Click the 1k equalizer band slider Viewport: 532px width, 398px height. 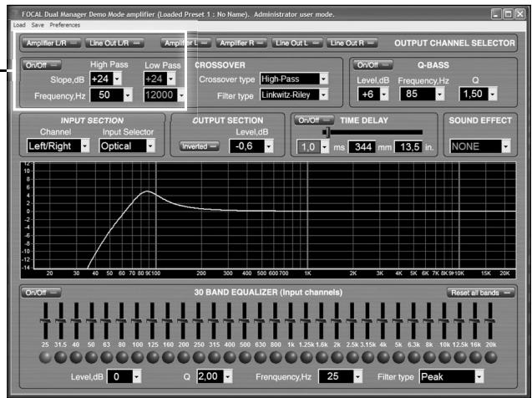[291, 320]
